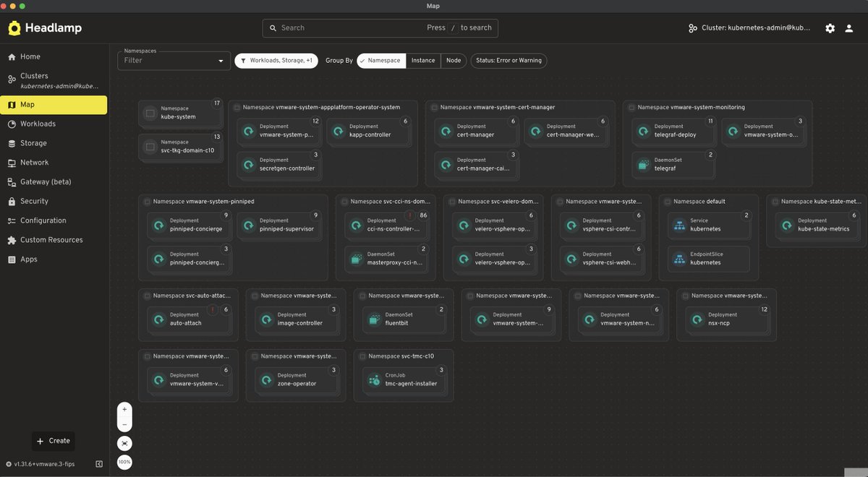This screenshot has width=868, height=477.
Task: Click the Create button
Action: (53, 441)
